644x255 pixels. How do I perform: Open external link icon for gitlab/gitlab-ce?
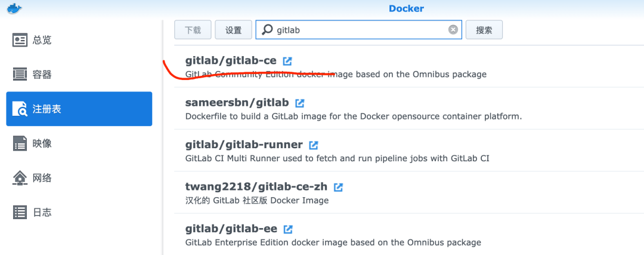287,61
